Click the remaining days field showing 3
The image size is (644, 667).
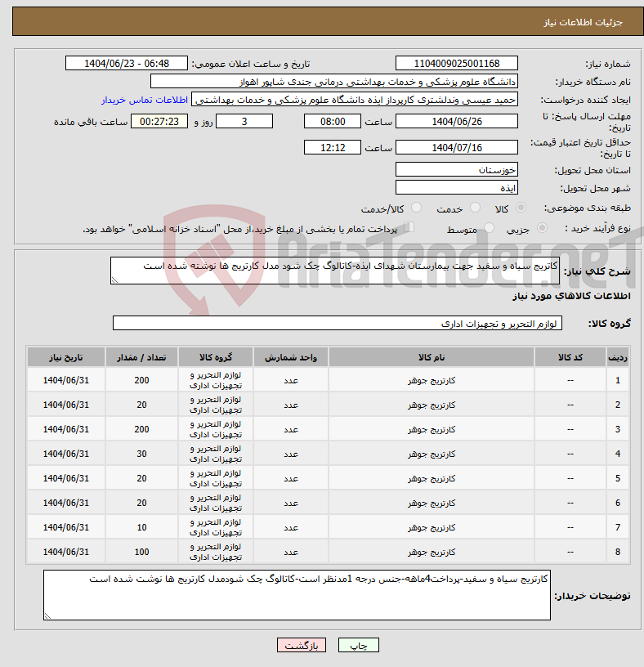tap(244, 121)
